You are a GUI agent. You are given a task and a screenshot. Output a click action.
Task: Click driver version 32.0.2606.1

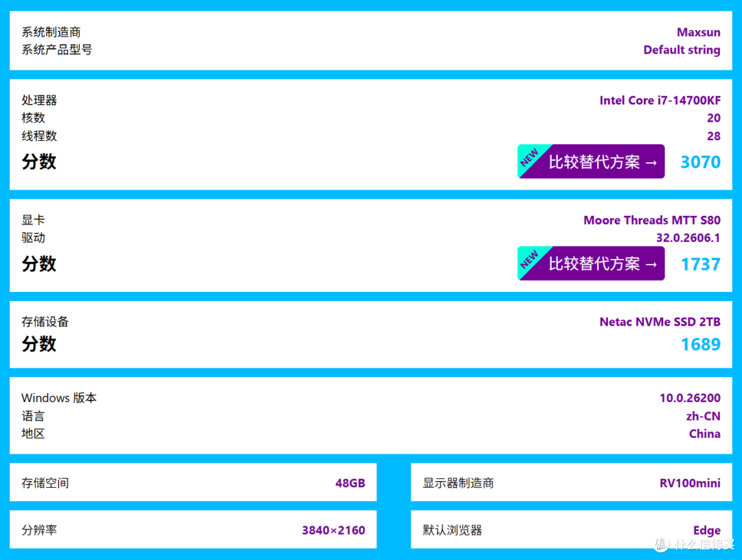tap(688, 238)
